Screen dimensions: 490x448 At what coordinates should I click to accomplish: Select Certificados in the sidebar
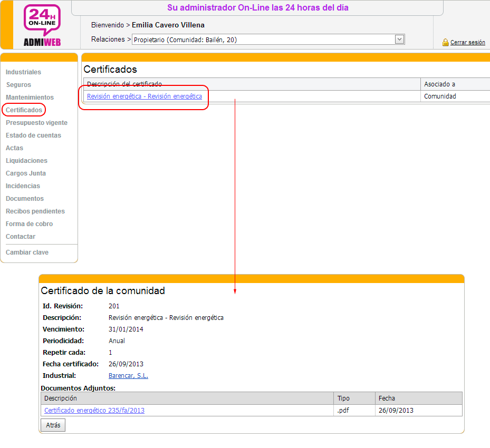tap(24, 110)
